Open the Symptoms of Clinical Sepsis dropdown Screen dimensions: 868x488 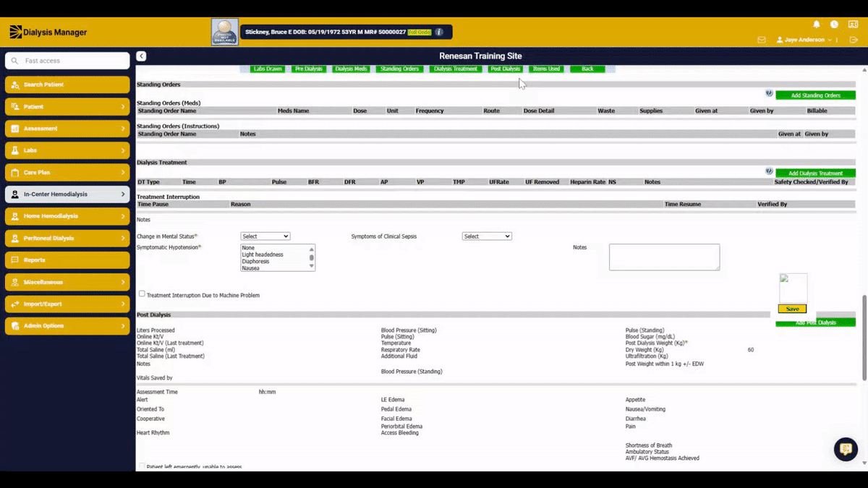click(487, 236)
